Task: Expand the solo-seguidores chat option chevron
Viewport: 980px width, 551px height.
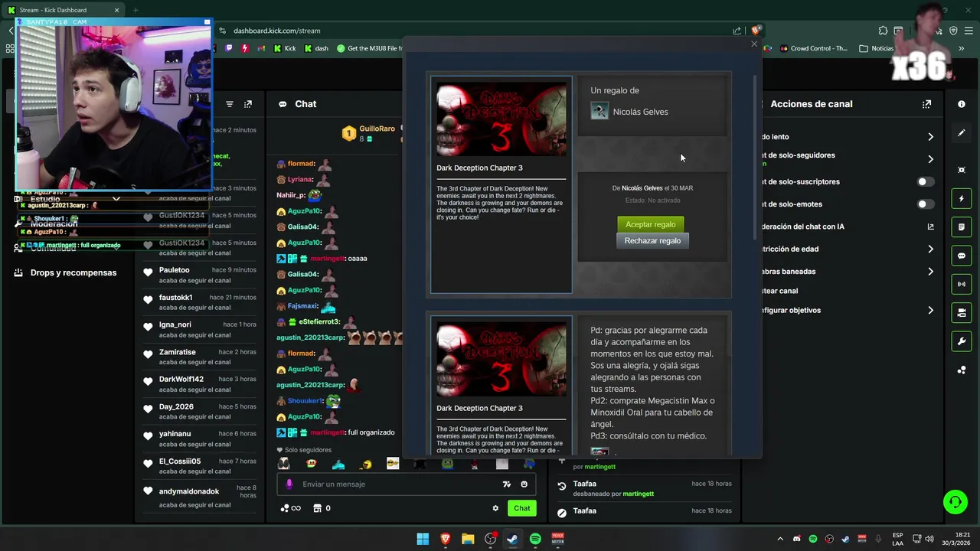Action: (x=930, y=159)
